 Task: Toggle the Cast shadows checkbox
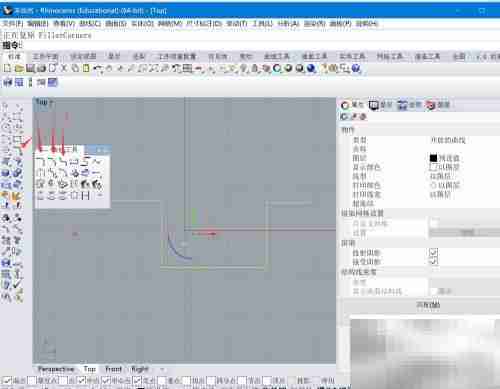[x=434, y=252]
